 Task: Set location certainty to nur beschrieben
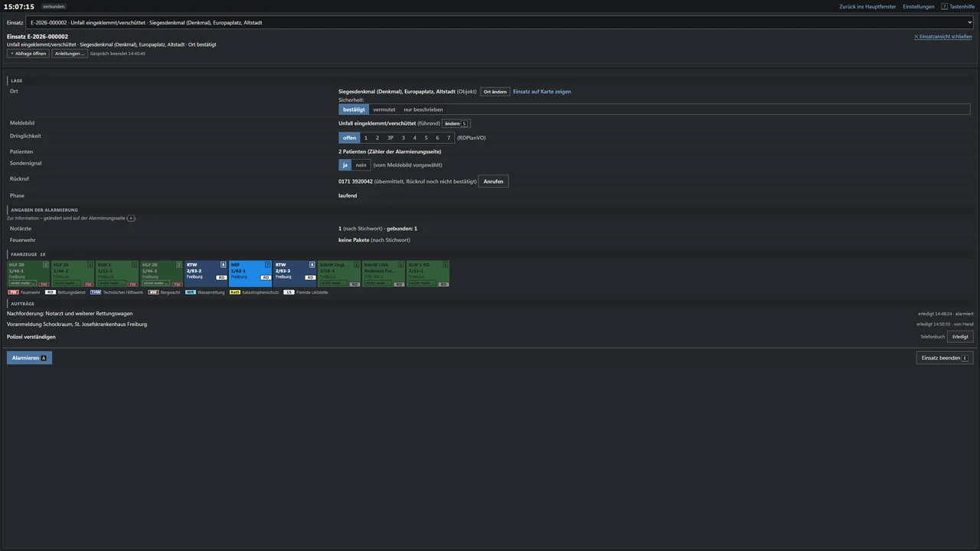[423, 109]
